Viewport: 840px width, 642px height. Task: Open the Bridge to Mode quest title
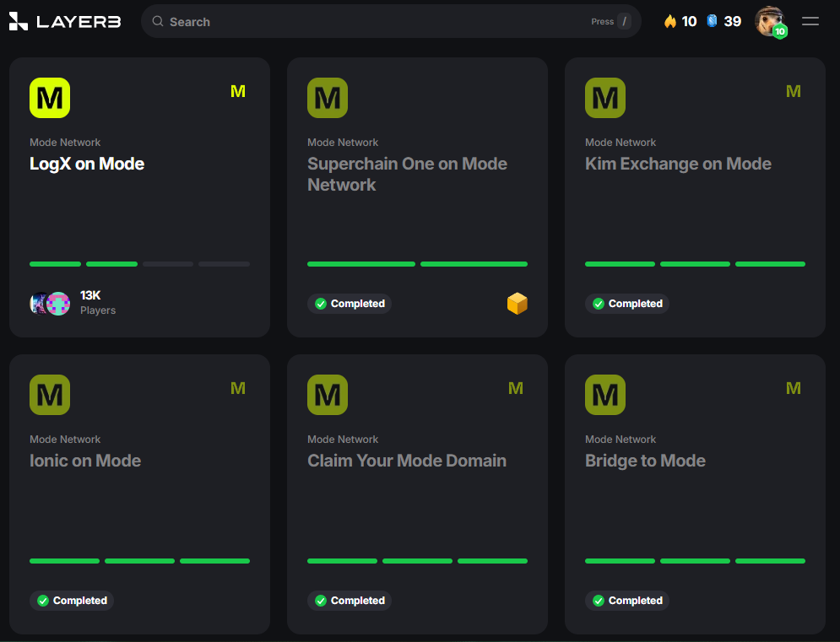coord(645,461)
